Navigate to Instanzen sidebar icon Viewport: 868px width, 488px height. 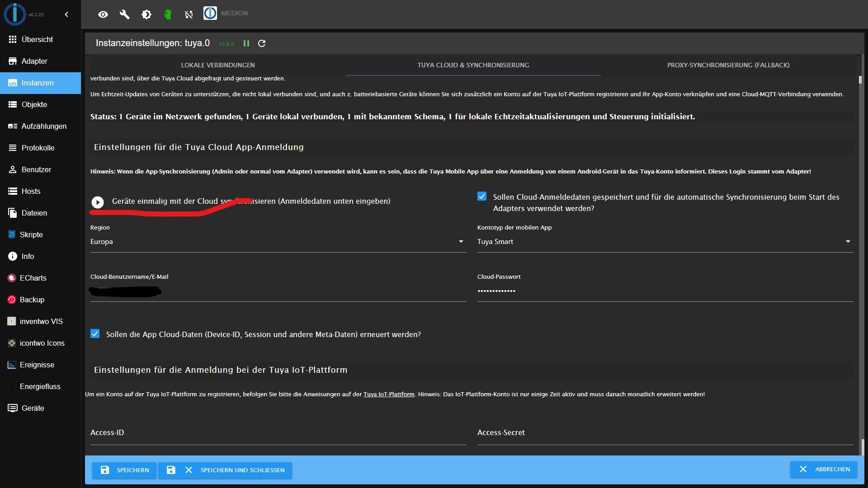point(12,82)
